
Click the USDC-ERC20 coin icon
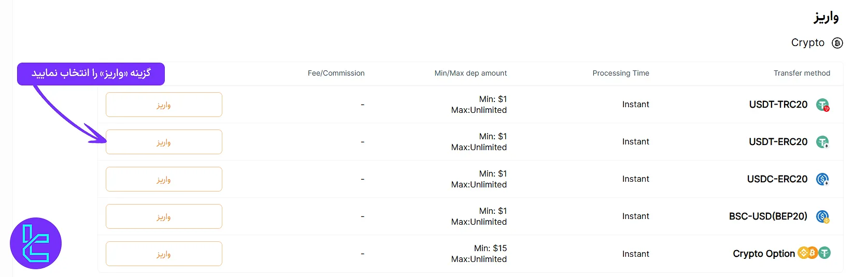click(x=822, y=179)
